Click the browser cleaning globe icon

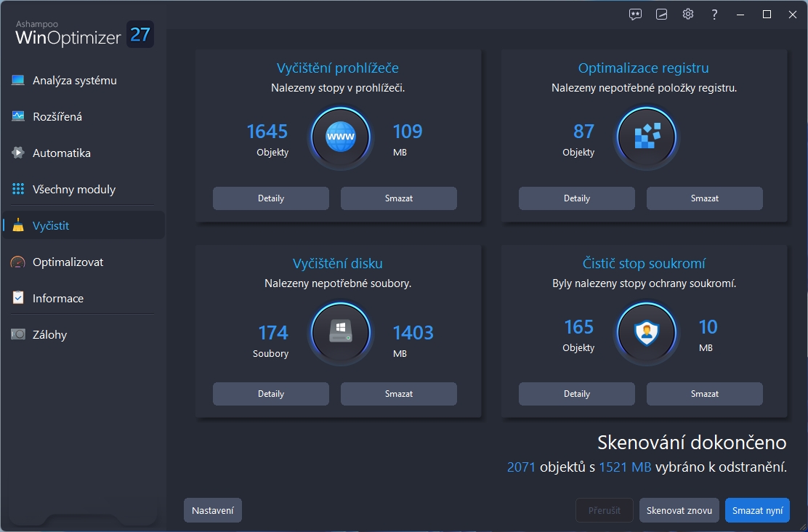click(x=341, y=137)
